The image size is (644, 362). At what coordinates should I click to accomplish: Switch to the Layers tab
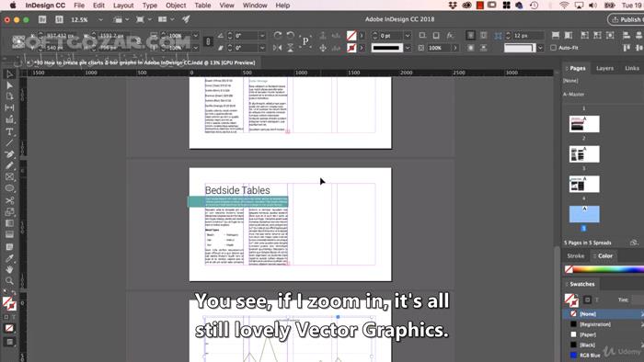point(604,69)
